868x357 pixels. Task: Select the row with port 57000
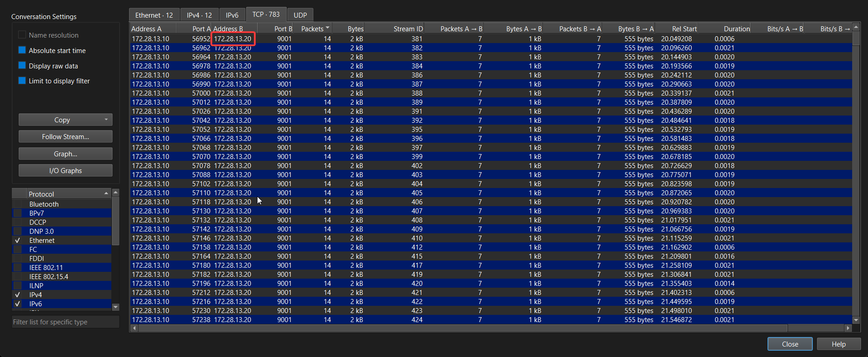click(491, 93)
